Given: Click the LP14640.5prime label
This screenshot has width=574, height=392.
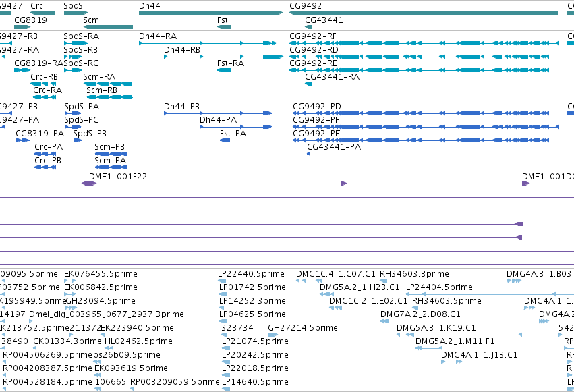Looking at the screenshot, I should pos(255,382).
